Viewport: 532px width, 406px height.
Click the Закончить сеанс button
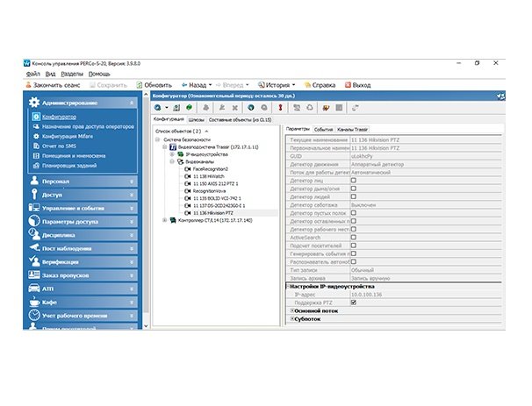57,85
